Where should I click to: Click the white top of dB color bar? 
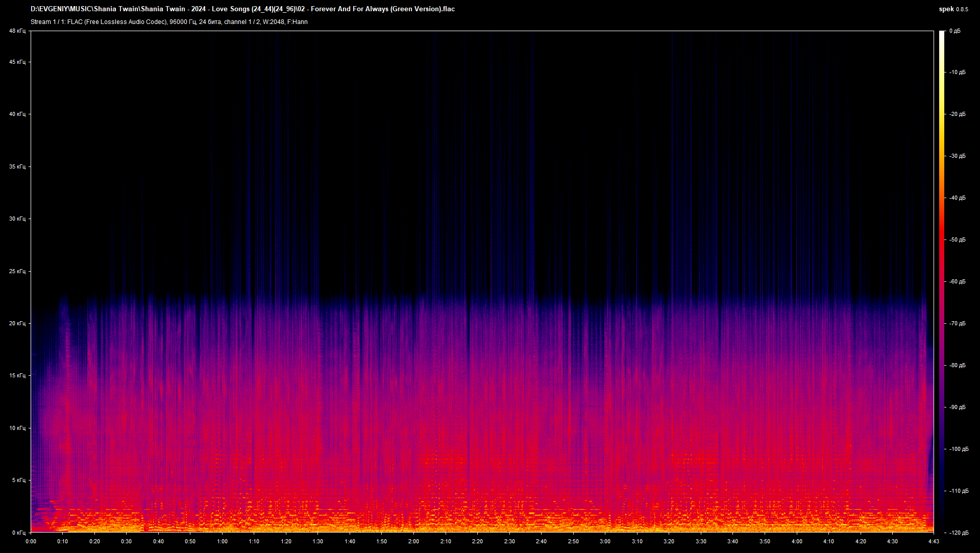coord(942,35)
